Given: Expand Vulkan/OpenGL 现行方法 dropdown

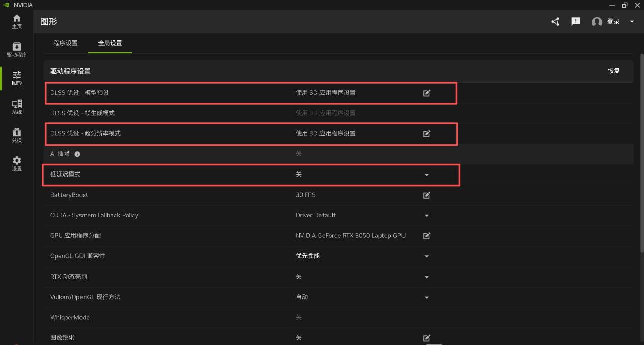Looking at the screenshot, I should coord(427,297).
